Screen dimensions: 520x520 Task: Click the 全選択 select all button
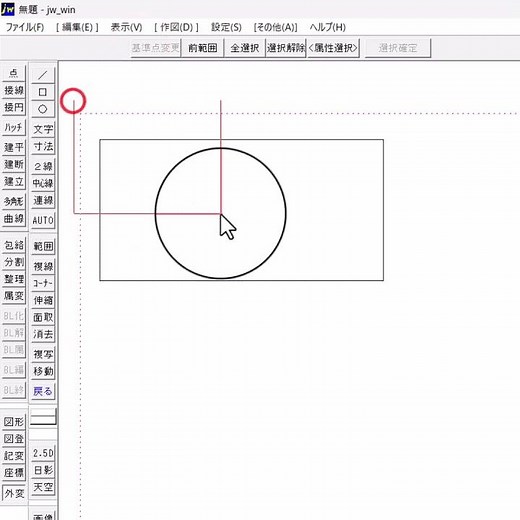click(245, 48)
